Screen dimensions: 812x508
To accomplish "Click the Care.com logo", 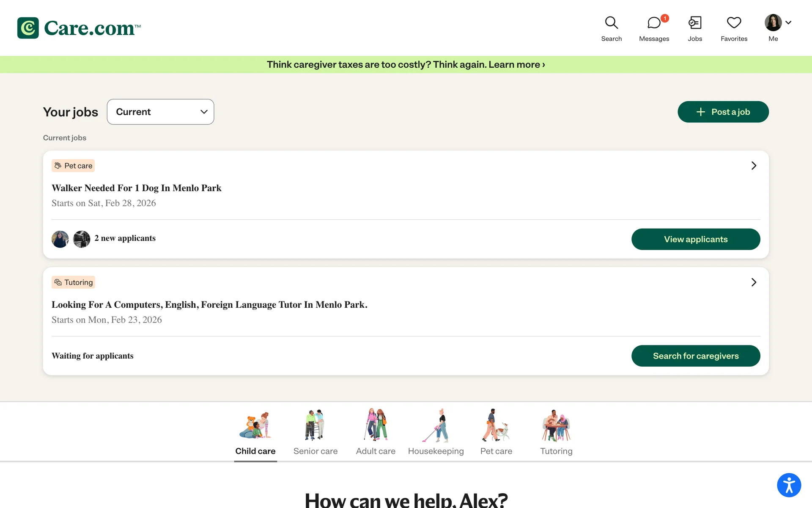I will click(x=79, y=28).
